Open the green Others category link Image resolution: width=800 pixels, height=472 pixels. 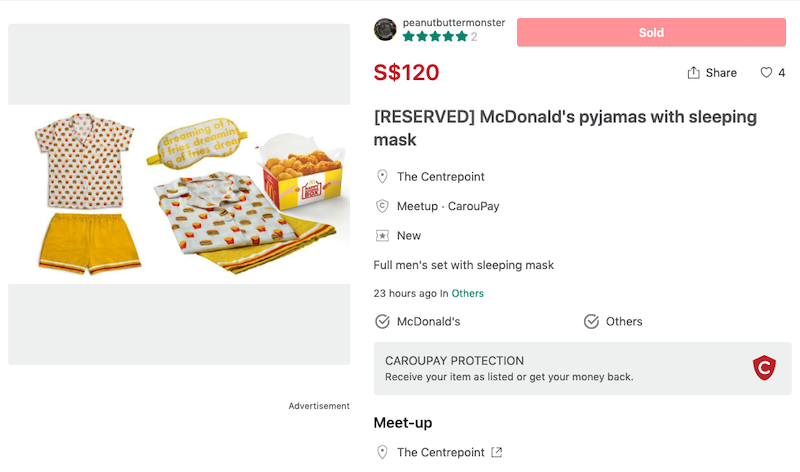(467, 294)
